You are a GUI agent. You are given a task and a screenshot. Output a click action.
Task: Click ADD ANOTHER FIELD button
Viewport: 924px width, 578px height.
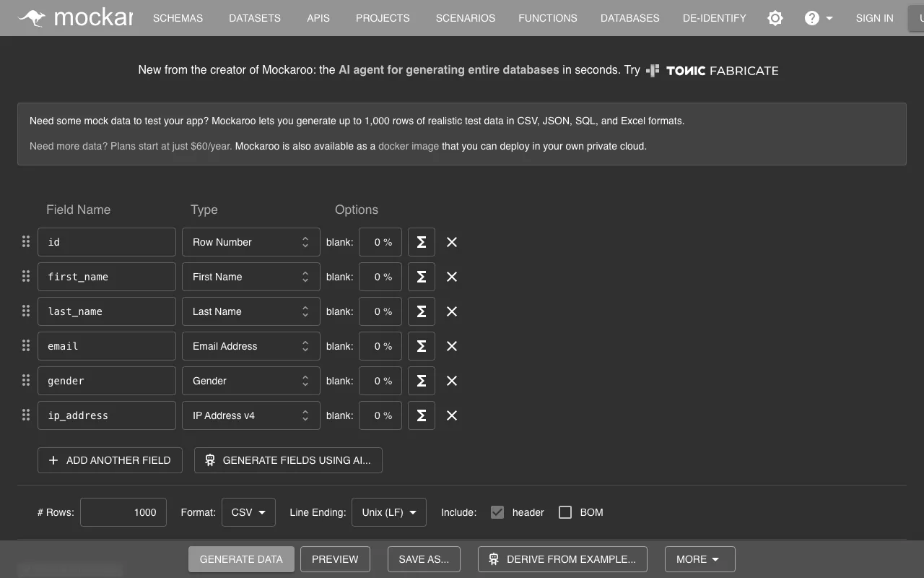(x=110, y=460)
